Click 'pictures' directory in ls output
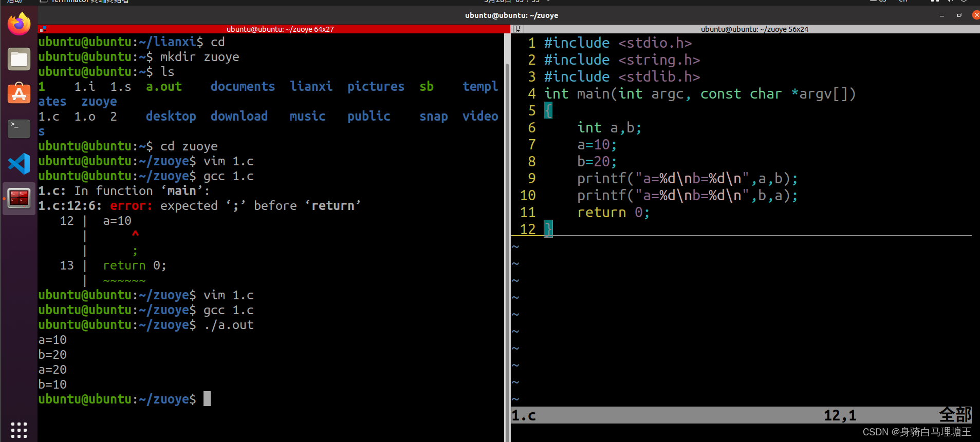 click(376, 86)
